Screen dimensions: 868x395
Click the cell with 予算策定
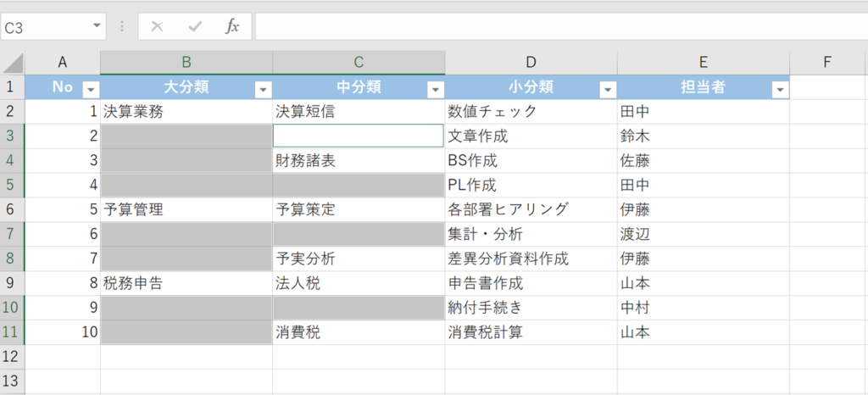pyautogui.click(x=358, y=209)
